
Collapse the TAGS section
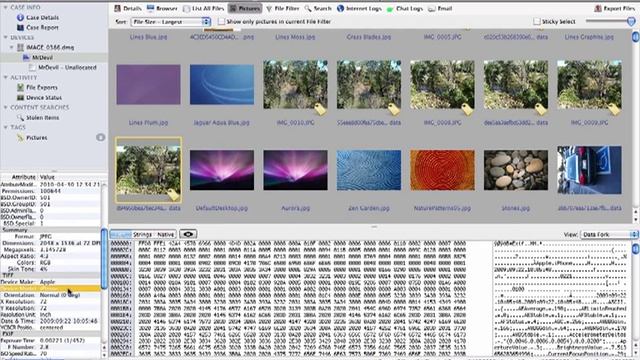(x=5, y=127)
